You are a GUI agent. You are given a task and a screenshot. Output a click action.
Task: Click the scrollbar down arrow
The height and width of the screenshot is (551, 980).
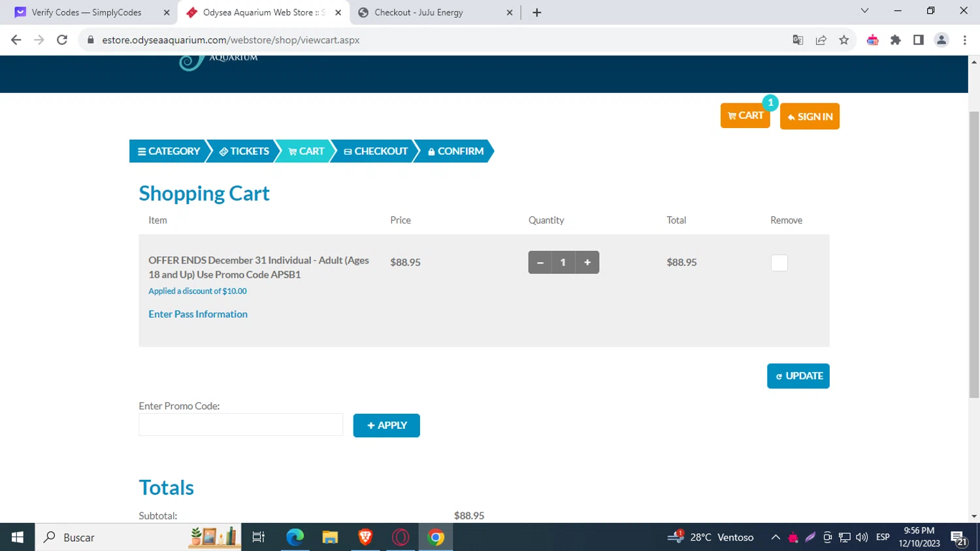point(974,516)
